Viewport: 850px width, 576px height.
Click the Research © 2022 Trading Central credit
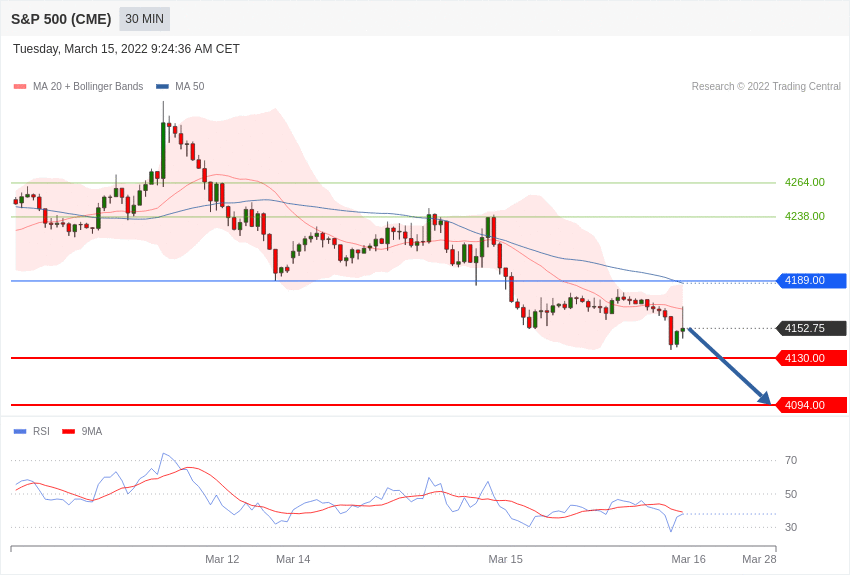click(766, 87)
